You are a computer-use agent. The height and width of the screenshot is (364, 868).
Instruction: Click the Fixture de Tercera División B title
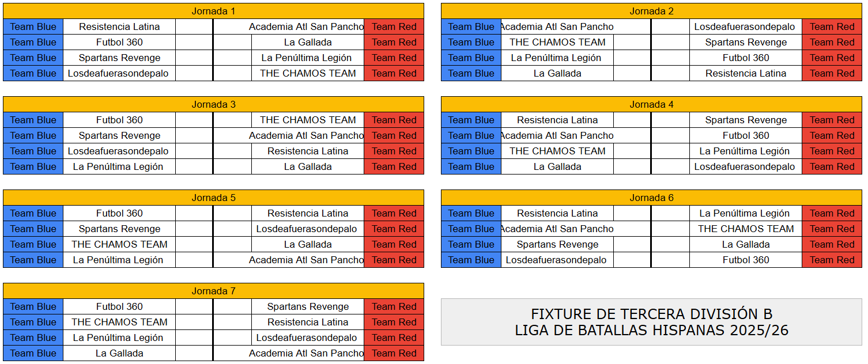pyautogui.click(x=651, y=322)
